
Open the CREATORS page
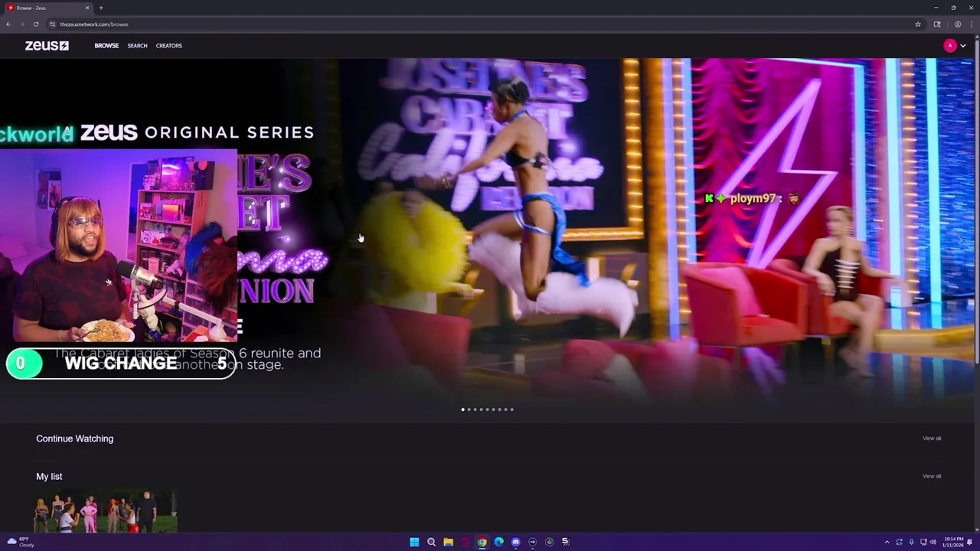pyautogui.click(x=169, y=46)
